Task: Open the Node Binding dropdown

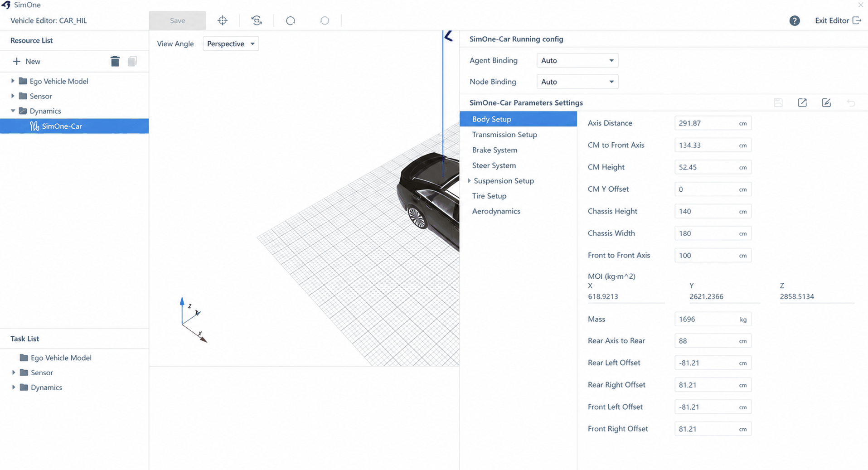Action: click(x=577, y=82)
